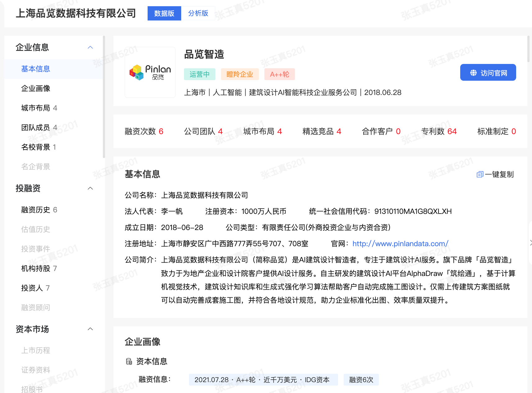Open 证券资料 sidebar item
Image resolution: width=532 pixels, height=393 pixels.
[x=35, y=370]
